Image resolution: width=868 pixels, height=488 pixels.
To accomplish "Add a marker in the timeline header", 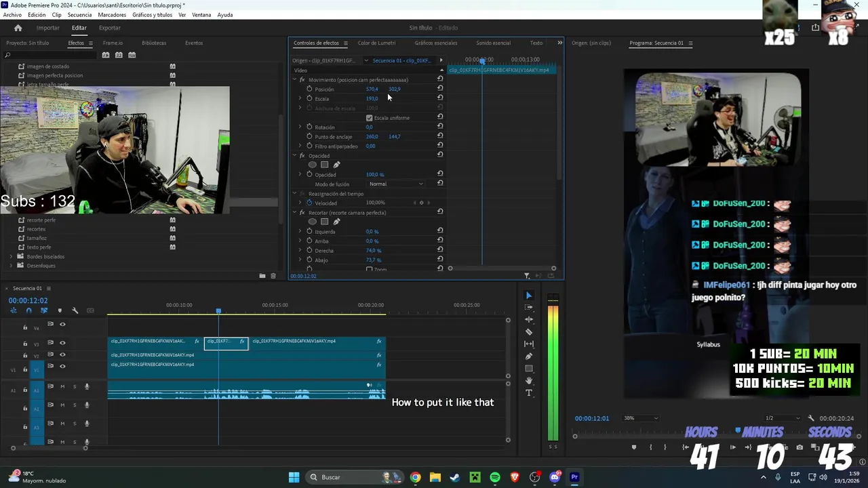I will [x=60, y=310].
